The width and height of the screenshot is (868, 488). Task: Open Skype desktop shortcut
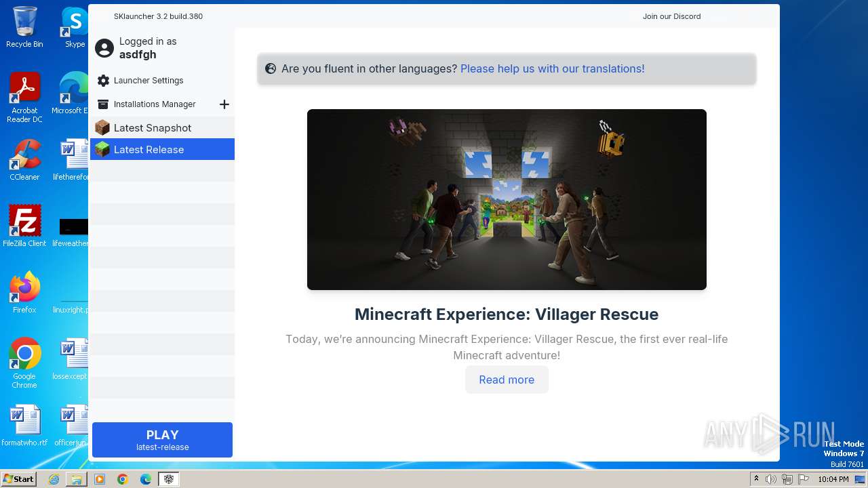coord(75,27)
